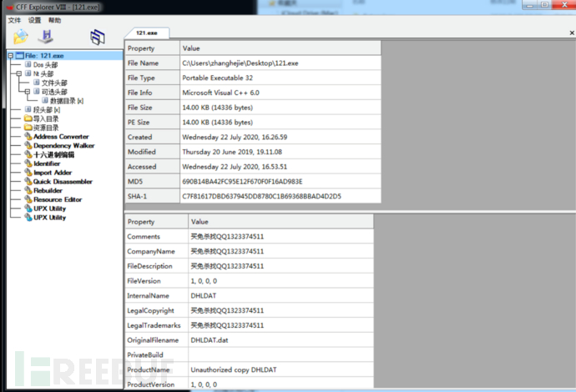The image size is (576, 392).
Task: Collapse the File: 121.exe tree root
Action: point(10,56)
